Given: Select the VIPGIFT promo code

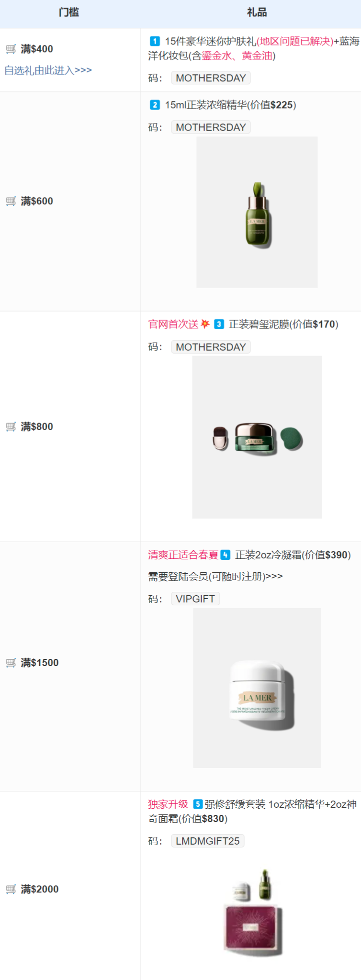Looking at the screenshot, I should [195, 599].
